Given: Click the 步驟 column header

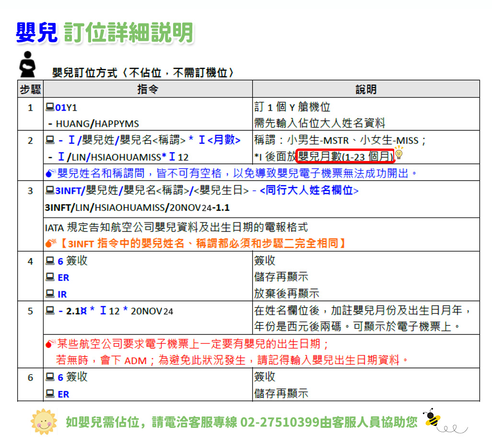Looking at the screenshot, I should click(x=30, y=90).
